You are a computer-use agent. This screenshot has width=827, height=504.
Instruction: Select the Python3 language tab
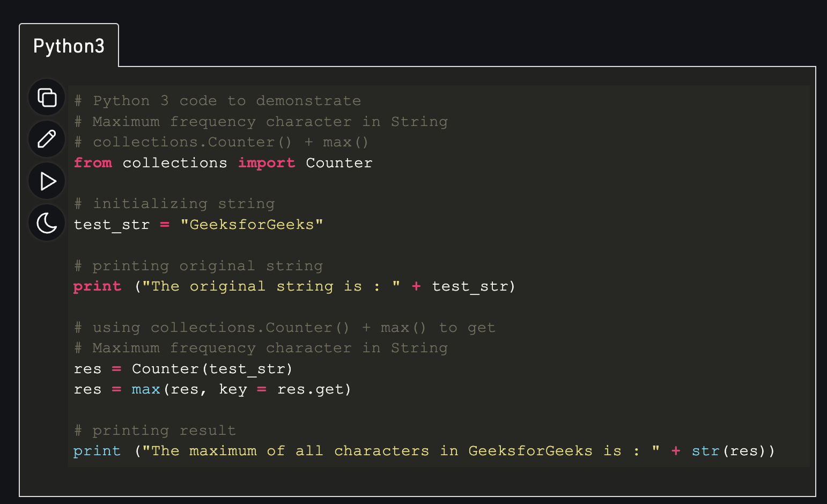[x=69, y=46]
